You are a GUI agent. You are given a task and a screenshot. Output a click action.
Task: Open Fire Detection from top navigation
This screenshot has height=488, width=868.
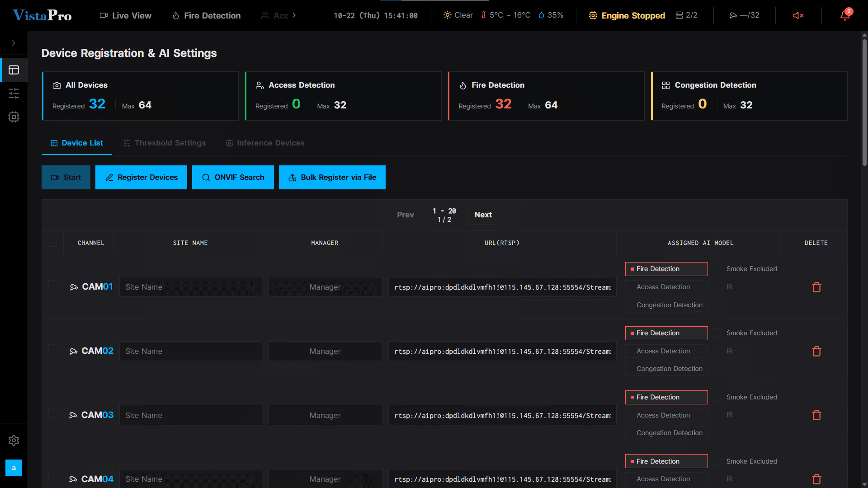pos(206,15)
